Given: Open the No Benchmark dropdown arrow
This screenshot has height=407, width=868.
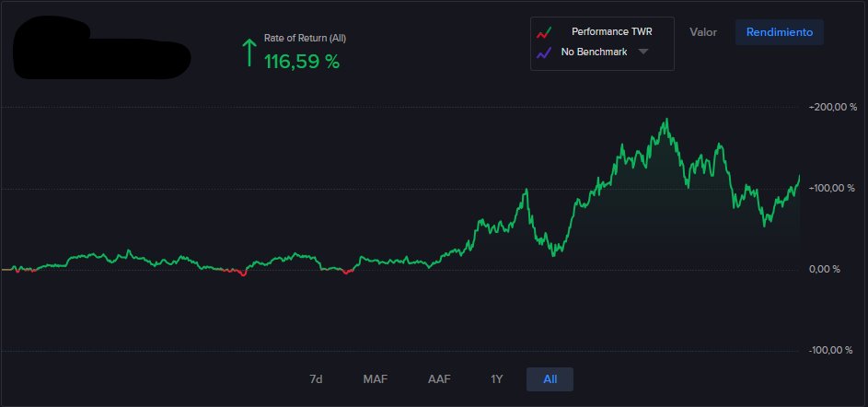Looking at the screenshot, I should click(642, 52).
